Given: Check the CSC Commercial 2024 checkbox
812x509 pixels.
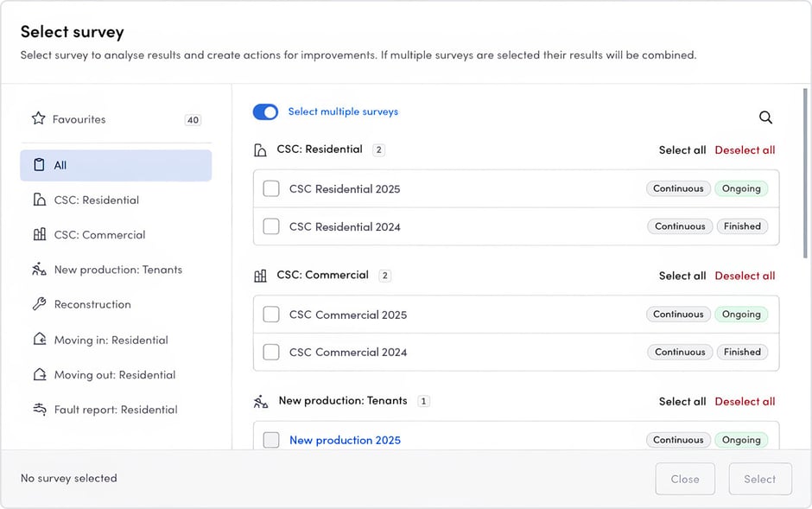Looking at the screenshot, I should point(271,352).
